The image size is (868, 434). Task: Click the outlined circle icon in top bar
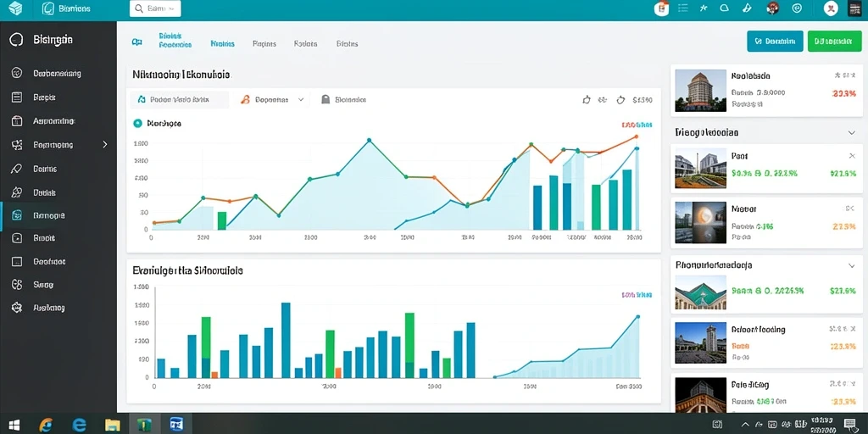(x=797, y=8)
